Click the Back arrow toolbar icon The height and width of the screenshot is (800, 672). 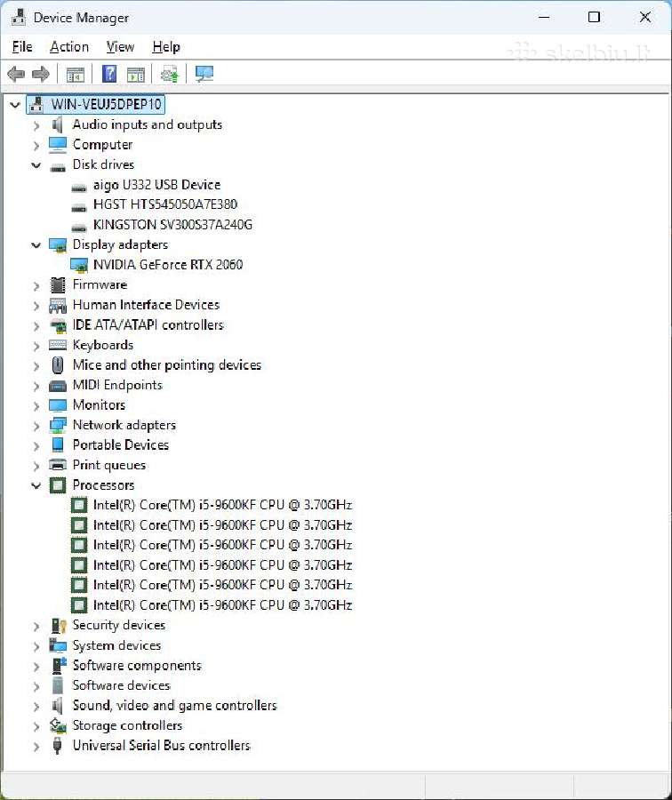coord(16,74)
